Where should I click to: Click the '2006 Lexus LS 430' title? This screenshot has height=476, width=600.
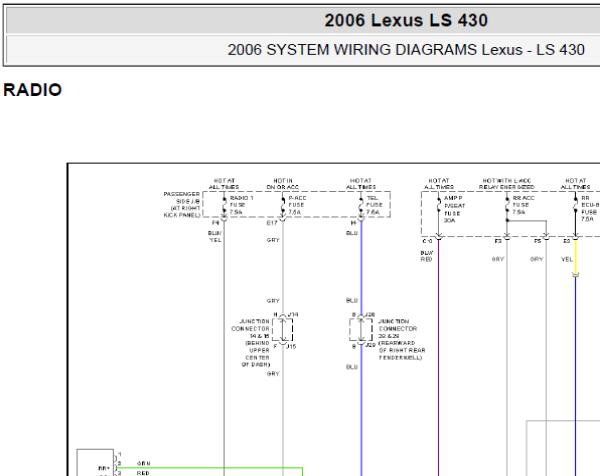point(406,20)
